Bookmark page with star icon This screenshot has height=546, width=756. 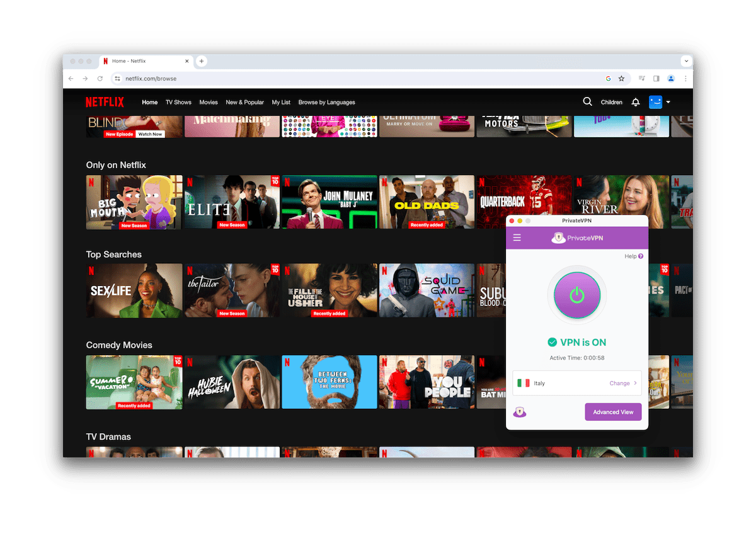click(x=621, y=79)
